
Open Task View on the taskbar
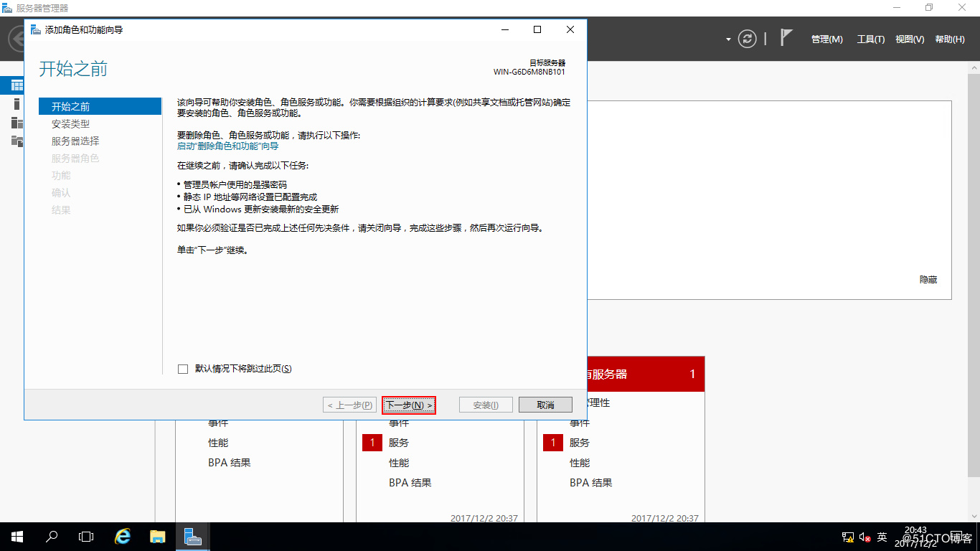[x=86, y=537]
